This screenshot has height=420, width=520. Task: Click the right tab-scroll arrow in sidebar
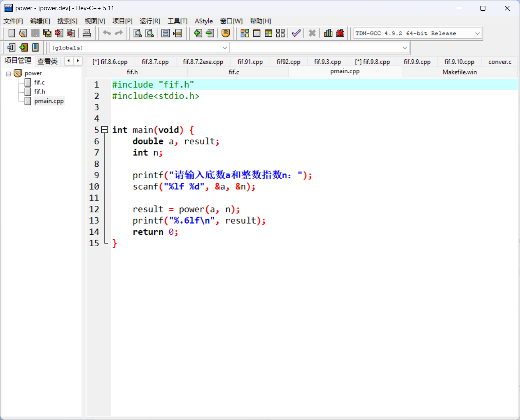pyautogui.click(x=78, y=61)
